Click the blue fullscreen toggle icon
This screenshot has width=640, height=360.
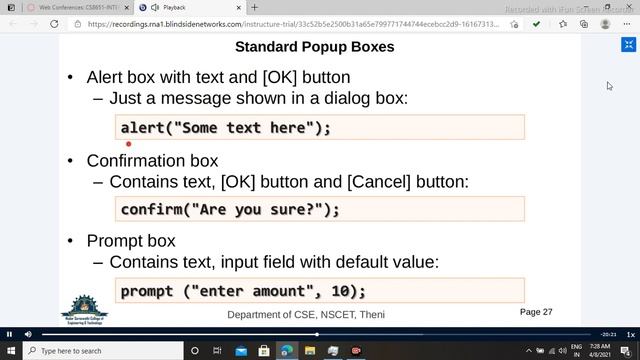tap(629, 45)
